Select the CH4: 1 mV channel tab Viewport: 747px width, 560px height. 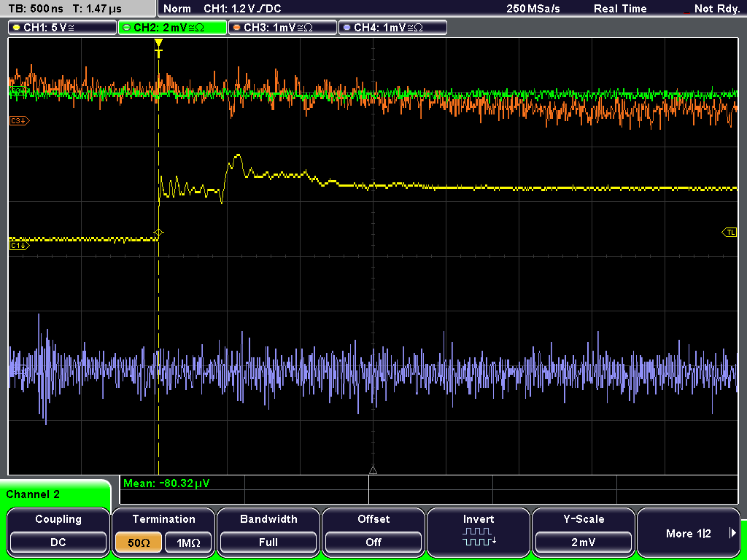[392, 28]
